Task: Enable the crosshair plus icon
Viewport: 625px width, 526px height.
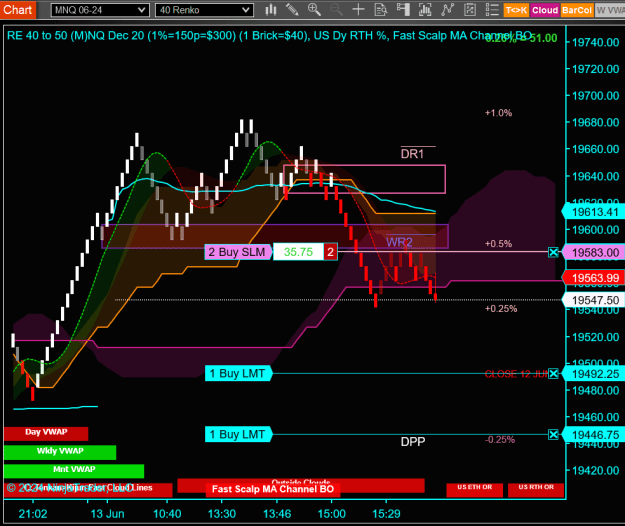Action: tap(358, 10)
